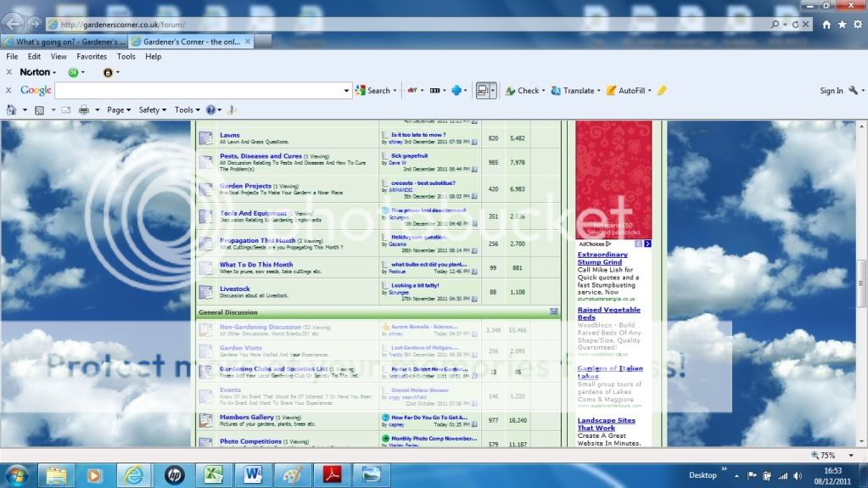
Task: Switch to the "What's going on?" tab
Action: click(x=64, y=41)
